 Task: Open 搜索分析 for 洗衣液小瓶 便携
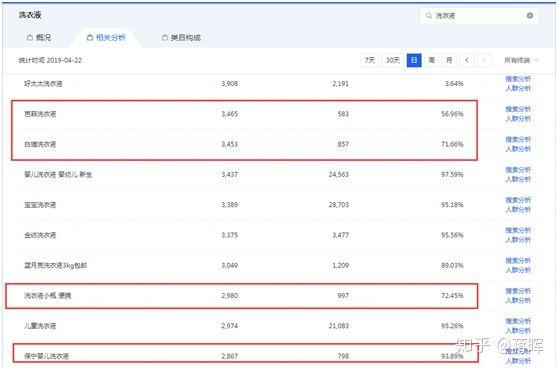[518, 291]
